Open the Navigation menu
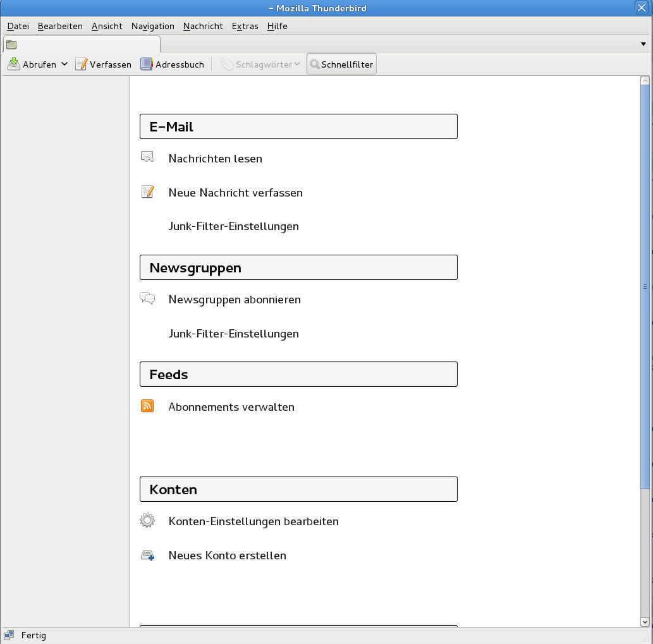This screenshot has width=653, height=644. 153,26
